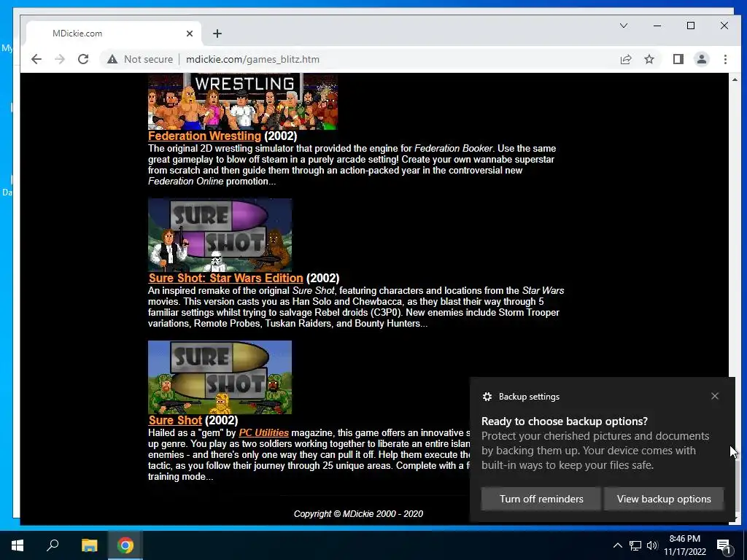747x560 pixels.
Task: Click the Backup settings gear icon
Action: [487, 396]
